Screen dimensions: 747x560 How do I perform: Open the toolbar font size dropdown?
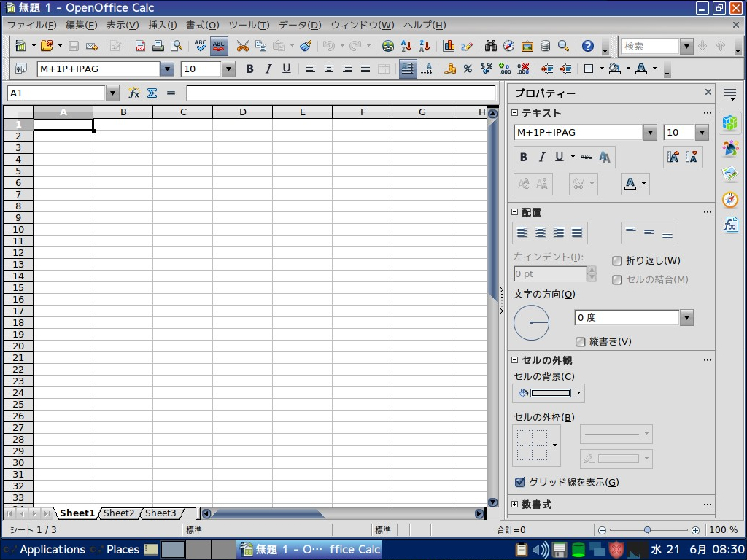[228, 69]
